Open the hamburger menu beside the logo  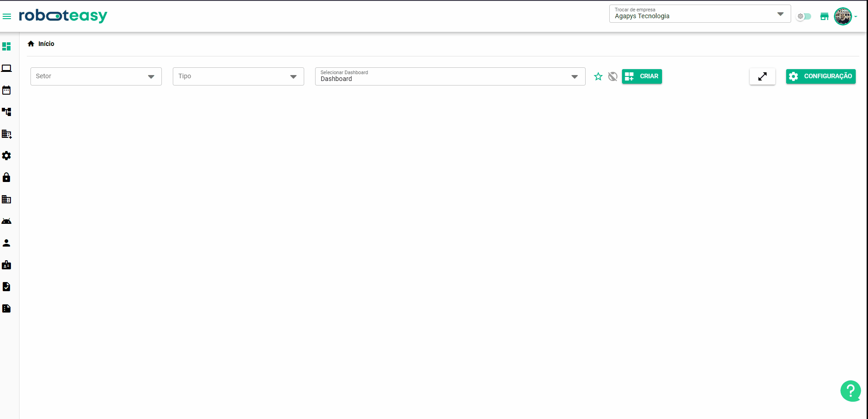(x=7, y=16)
